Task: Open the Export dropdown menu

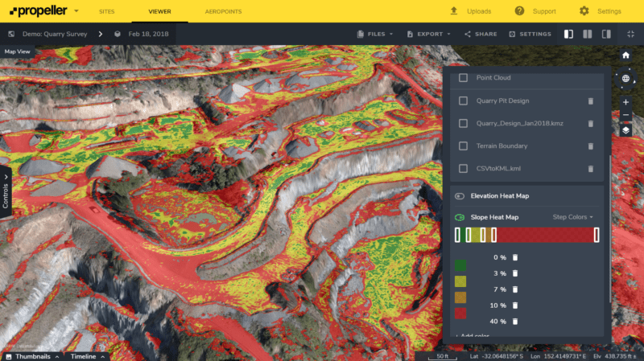Action: pos(429,34)
